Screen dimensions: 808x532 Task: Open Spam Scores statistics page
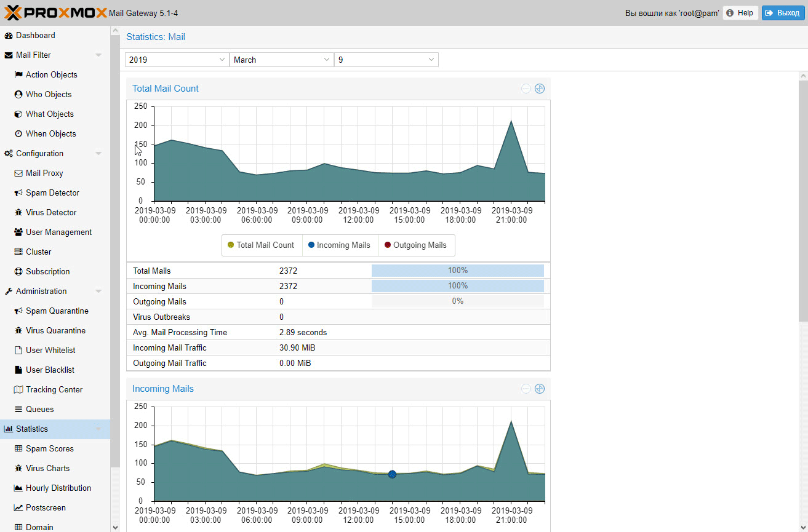(49, 448)
